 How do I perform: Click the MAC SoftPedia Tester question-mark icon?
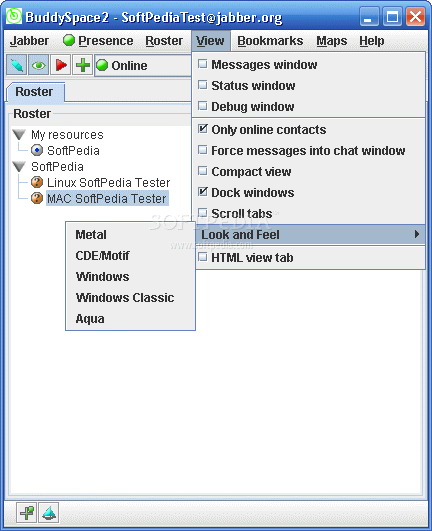click(37, 198)
